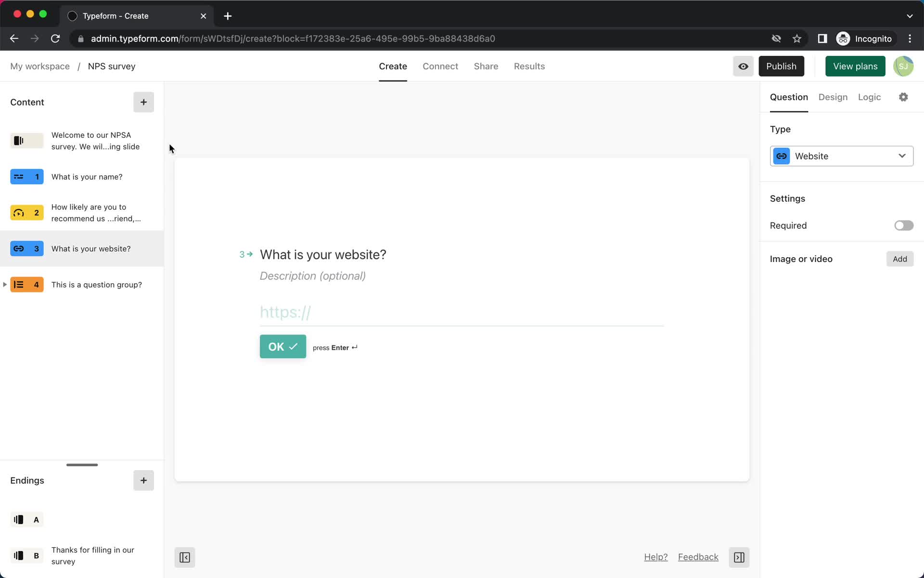Click the eye preview icon
Viewport: 924px width, 578px height.
click(x=743, y=66)
